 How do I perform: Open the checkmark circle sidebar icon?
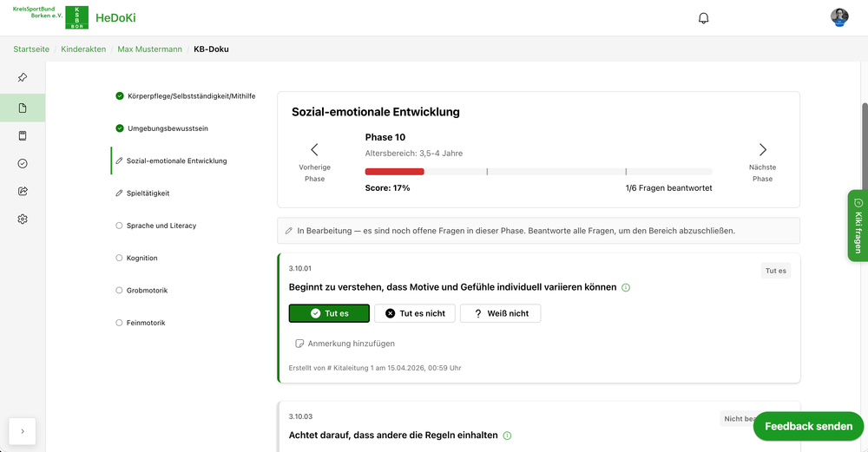tap(23, 163)
